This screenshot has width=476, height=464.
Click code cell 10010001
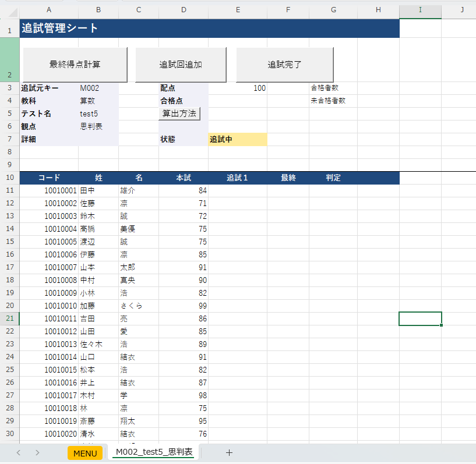[x=49, y=190]
